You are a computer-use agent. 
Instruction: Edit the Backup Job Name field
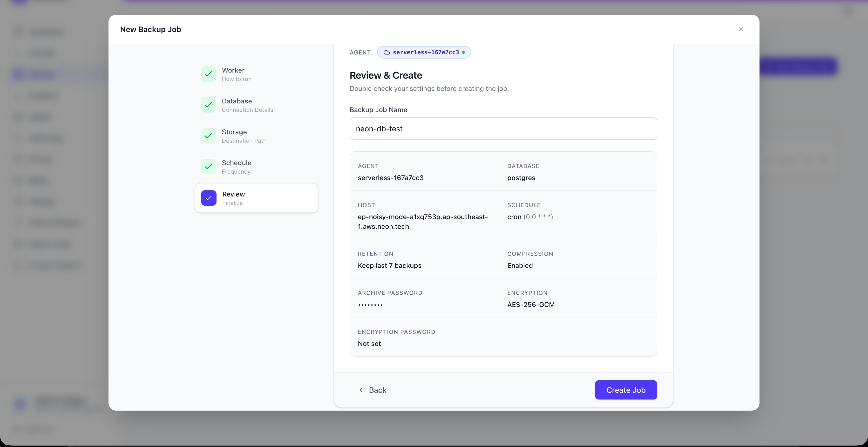pos(503,128)
